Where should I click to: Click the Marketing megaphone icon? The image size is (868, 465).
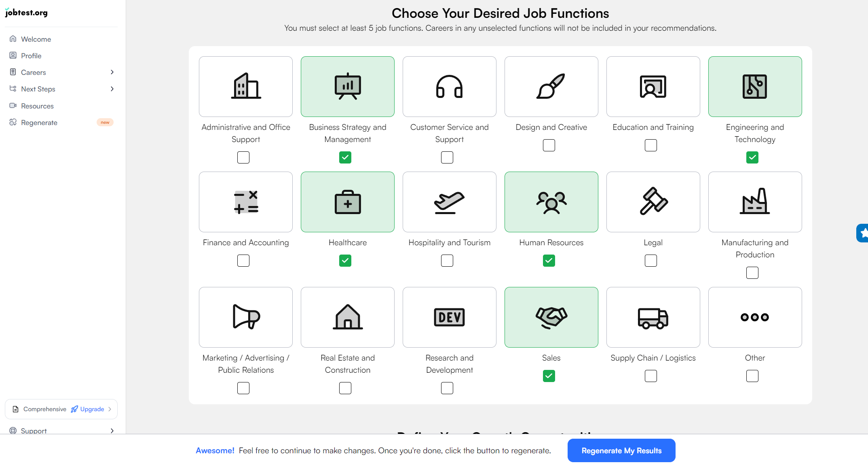(246, 317)
